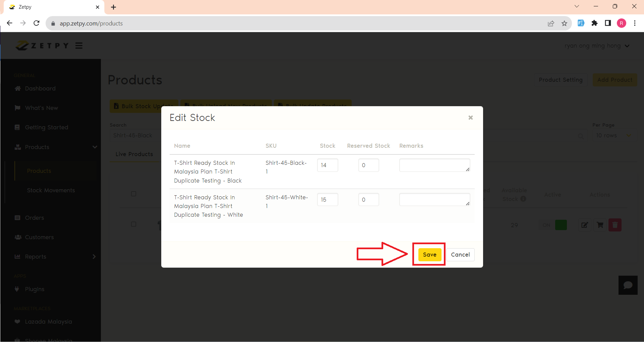Save the edited stock values
The height and width of the screenshot is (342, 644).
click(x=429, y=255)
